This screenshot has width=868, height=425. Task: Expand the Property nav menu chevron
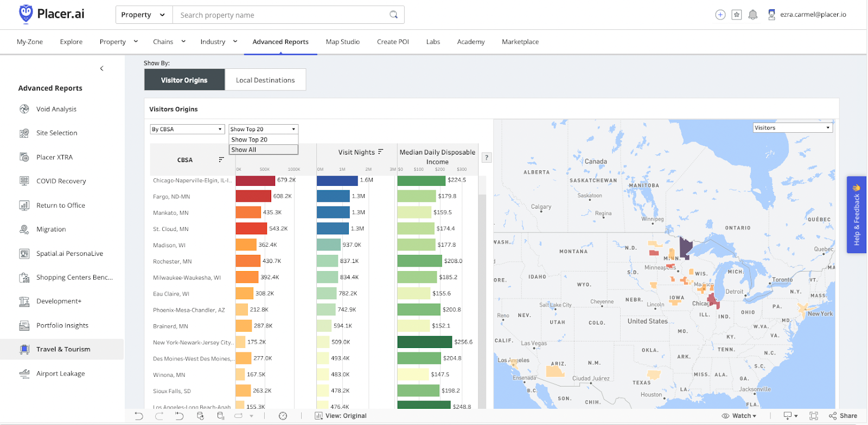[136, 41]
